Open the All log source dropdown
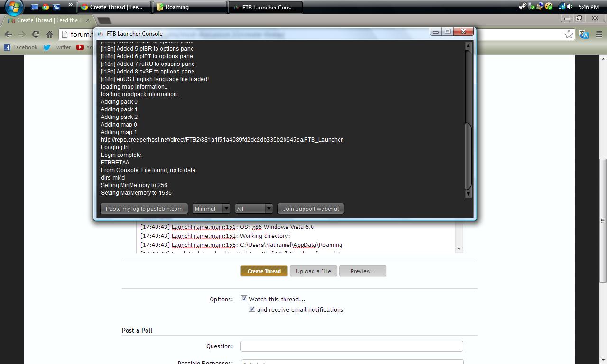 click(x=254, y=209)
